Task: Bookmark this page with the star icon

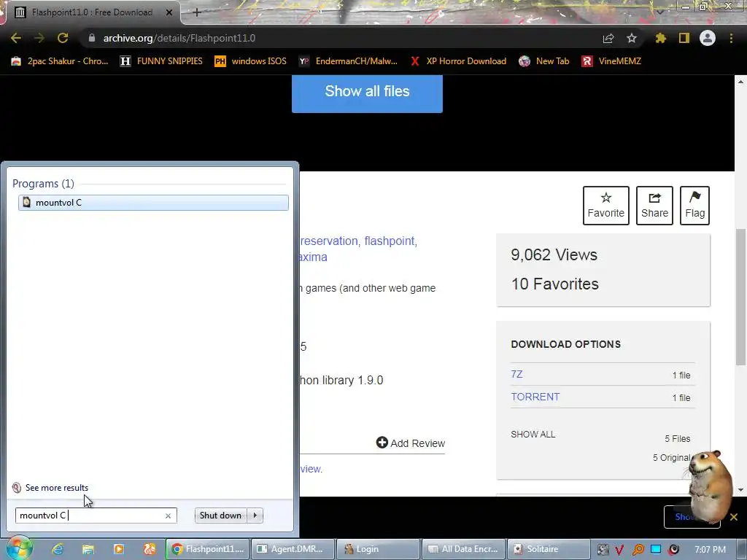Action: pyautogui.click(x=632, y=38)
